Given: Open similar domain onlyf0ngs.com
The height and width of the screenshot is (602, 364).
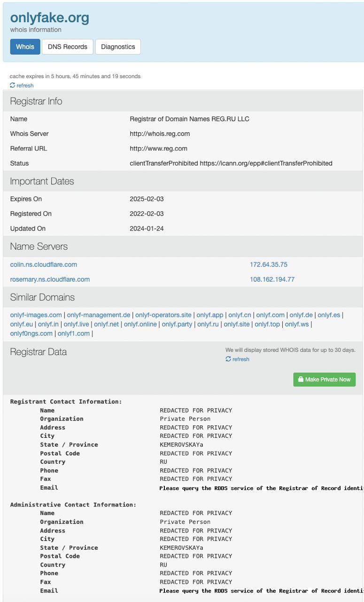Looking at the screenshot, I should point(31,333).
